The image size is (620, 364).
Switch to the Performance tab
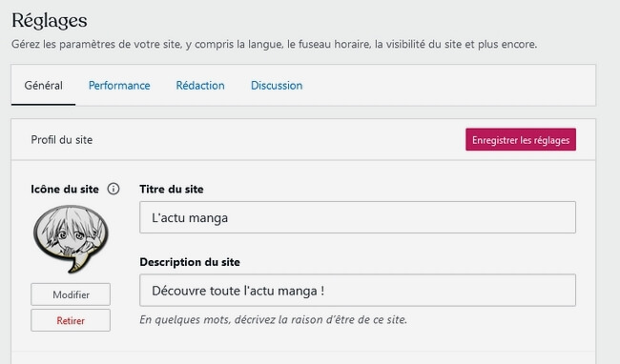(x=119, y=85)
